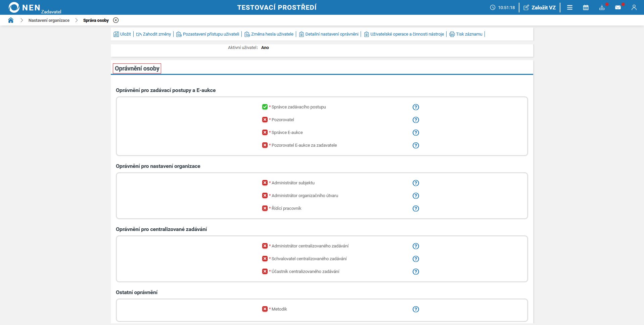The image size is (644, 325).
Task: Enable Administrátor subjektu permission
Action: (x=265, y=183)
